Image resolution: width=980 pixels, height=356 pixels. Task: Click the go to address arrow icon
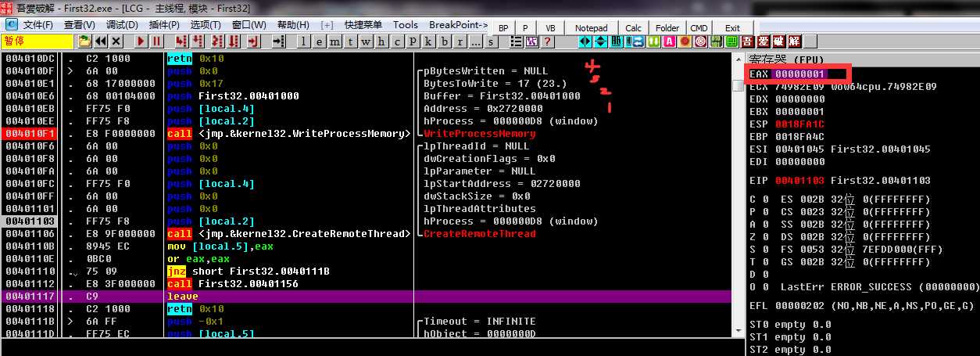click(279, 41)
